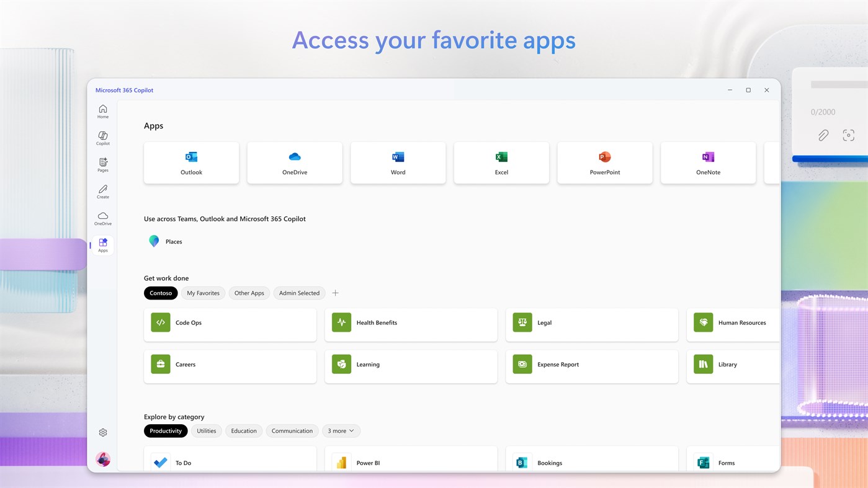Viewport: 868px width, 488px height.
Task: Open the Places app
Action: (165, 241)
